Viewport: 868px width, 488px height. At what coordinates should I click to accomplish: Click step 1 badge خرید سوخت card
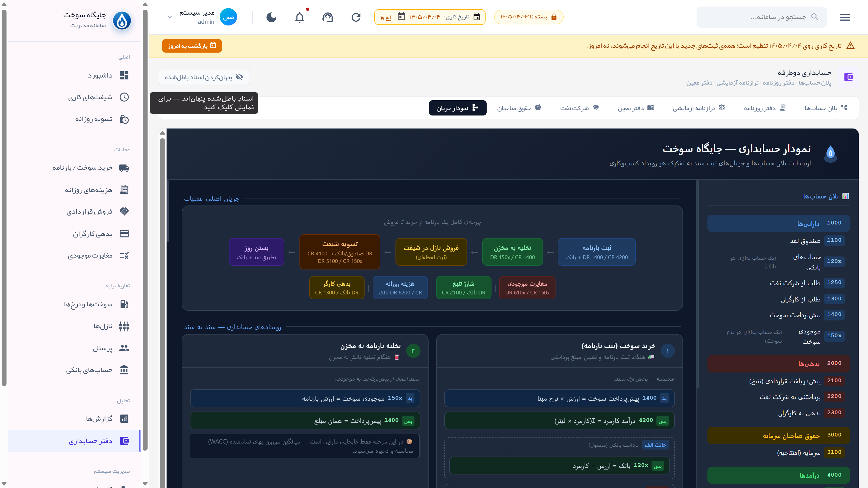click(x=668, y=351)
